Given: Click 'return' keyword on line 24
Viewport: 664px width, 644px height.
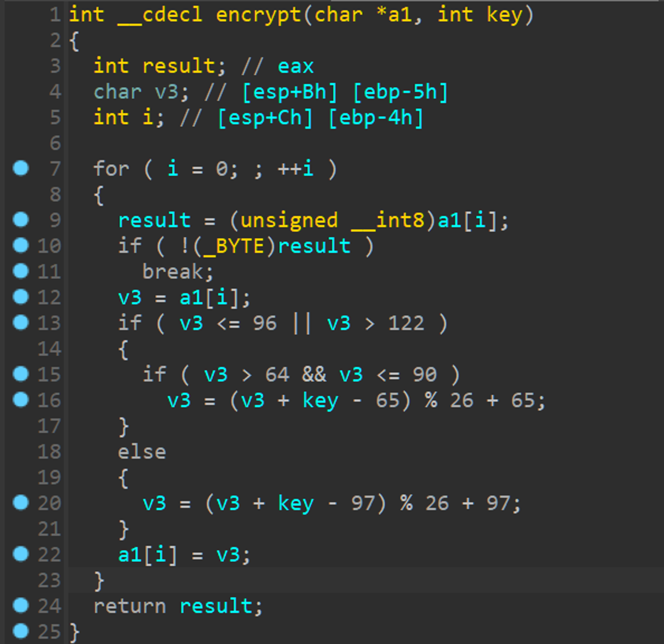Looking at the screenshot, I should click(x=129, y=606).
